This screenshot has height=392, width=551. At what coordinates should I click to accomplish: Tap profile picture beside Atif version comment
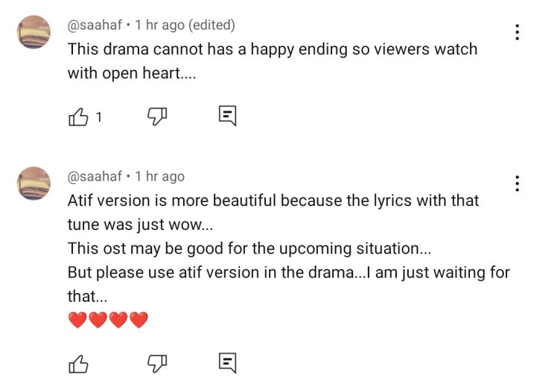(34, 183)
